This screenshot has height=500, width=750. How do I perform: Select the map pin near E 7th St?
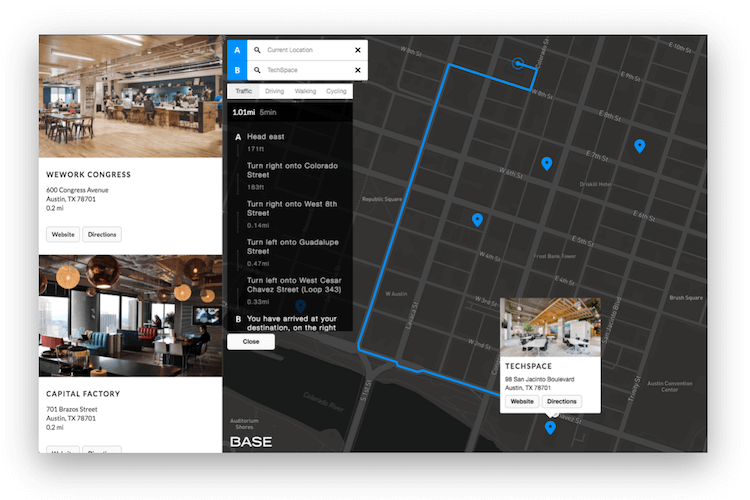640,145
